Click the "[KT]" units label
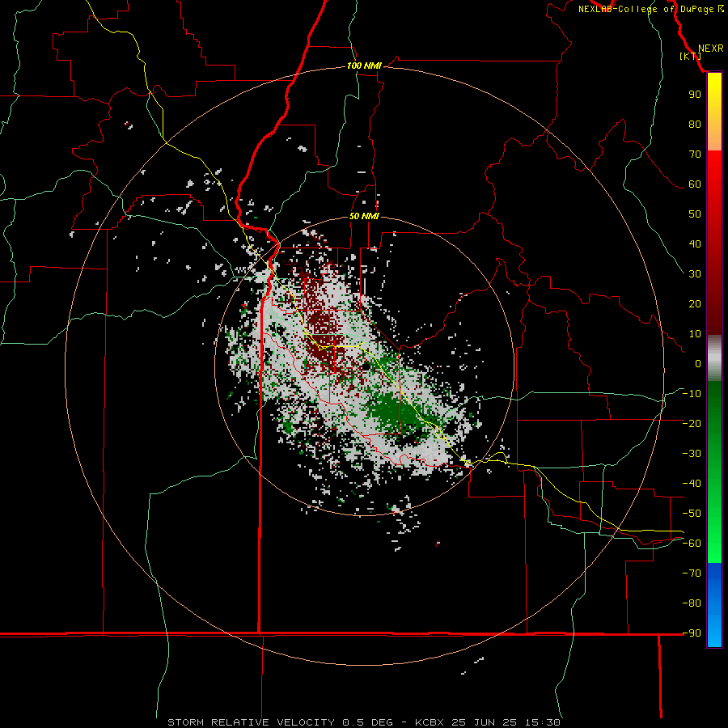Screen dimensions: 728x728 point(691,56)
